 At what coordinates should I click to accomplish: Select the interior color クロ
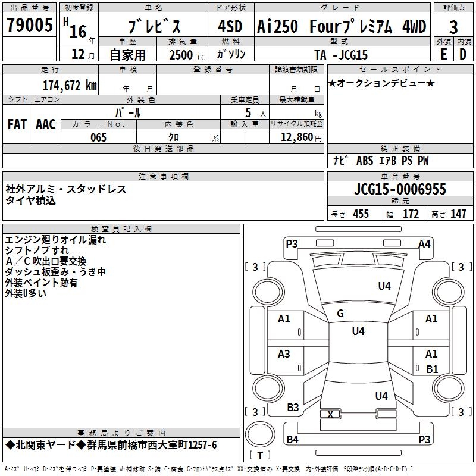(x=174, y=137)
